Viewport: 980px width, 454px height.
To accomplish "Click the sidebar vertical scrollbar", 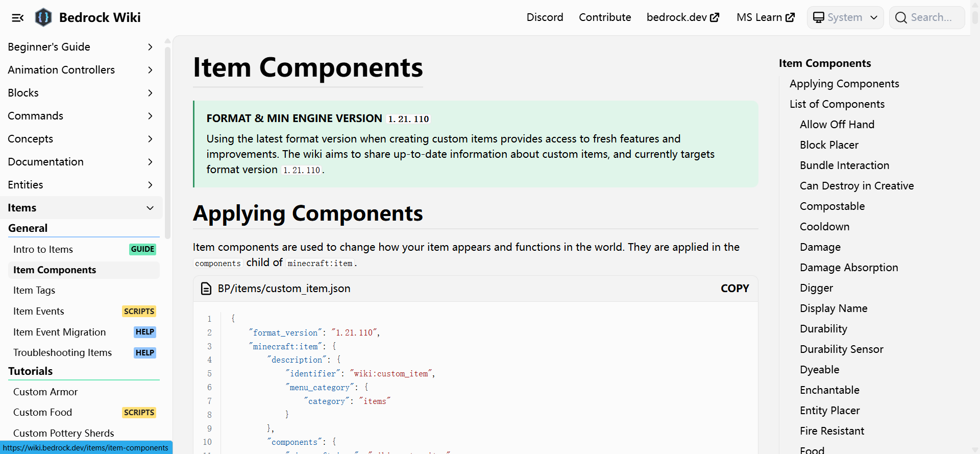I will click(167, 143).
